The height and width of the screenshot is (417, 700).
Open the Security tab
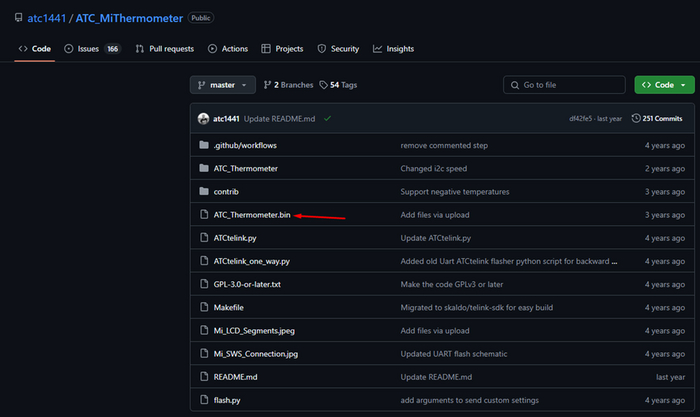point(338,49)
